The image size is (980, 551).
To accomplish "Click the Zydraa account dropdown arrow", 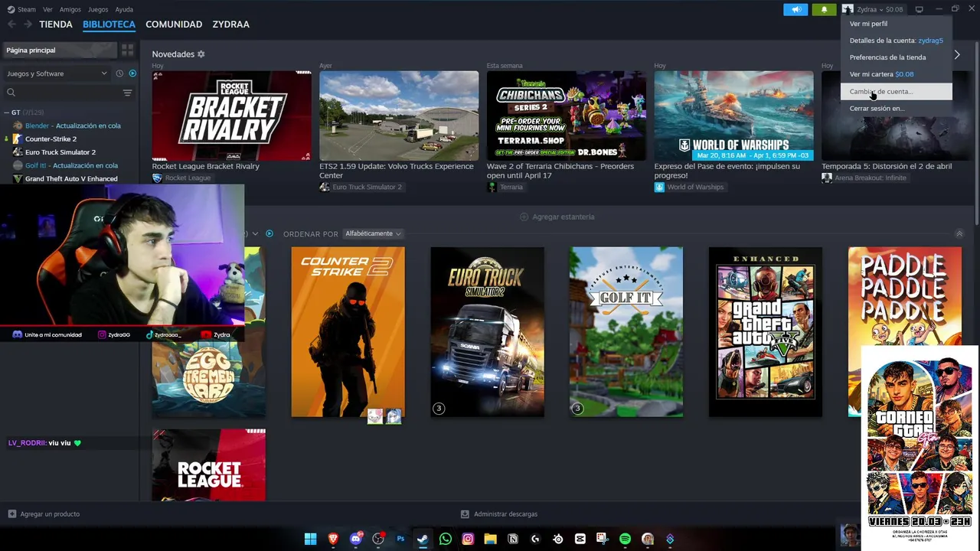I will 882,9.
